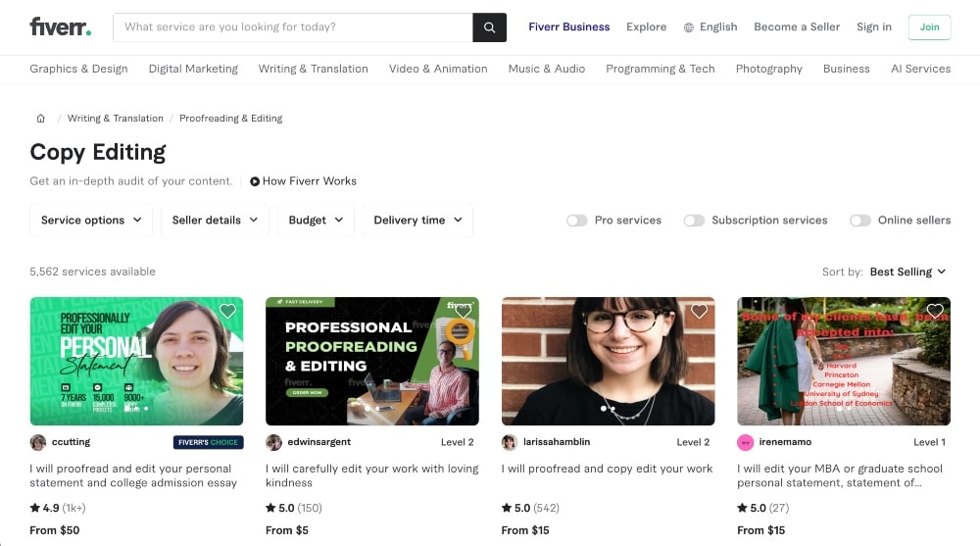
Task: Open gig 'I will proofread and copy edit your work'
Action: coord(607,470)
